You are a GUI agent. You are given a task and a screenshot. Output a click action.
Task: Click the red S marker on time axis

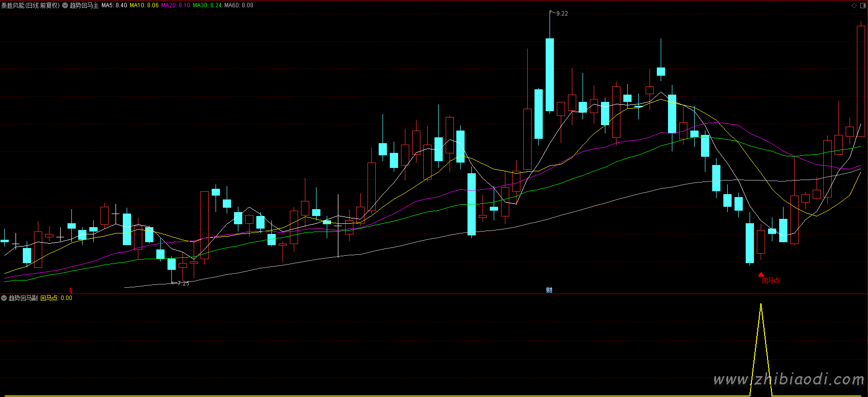click(x=71, y=291)
